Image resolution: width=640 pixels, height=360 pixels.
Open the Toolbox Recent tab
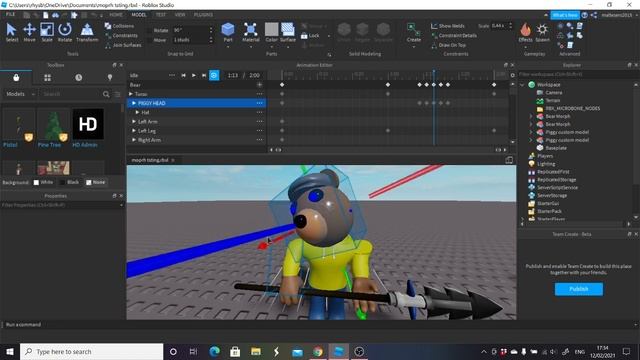pos(78,78)
